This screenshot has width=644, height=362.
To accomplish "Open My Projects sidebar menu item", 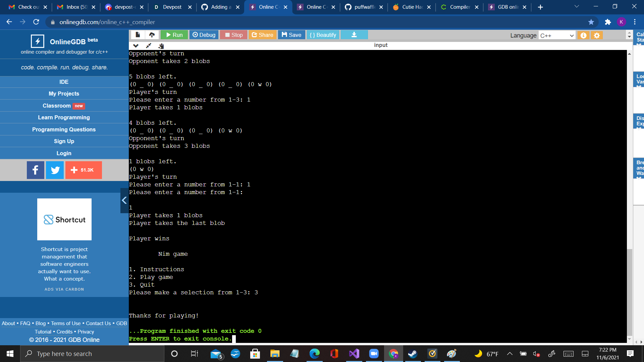I will (64, 94).
